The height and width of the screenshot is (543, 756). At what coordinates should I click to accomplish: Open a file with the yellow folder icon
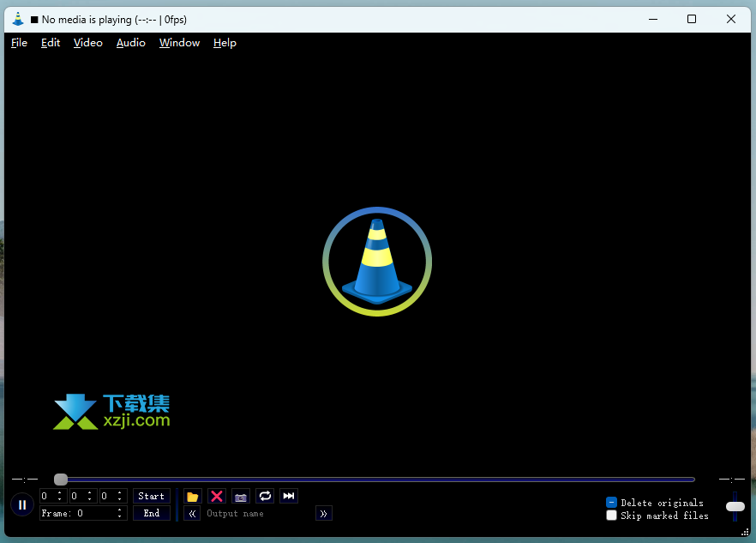pos(192,496)
